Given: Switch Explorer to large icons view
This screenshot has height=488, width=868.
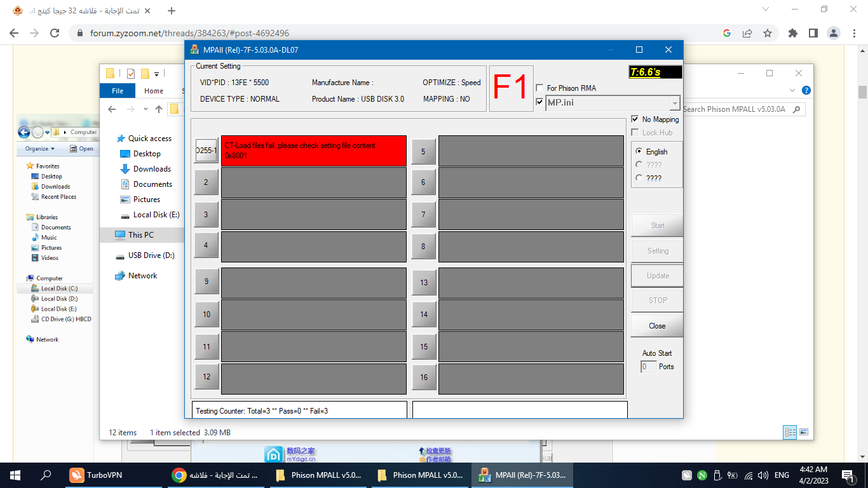Looking at the screenshot, I should [804, 432].
